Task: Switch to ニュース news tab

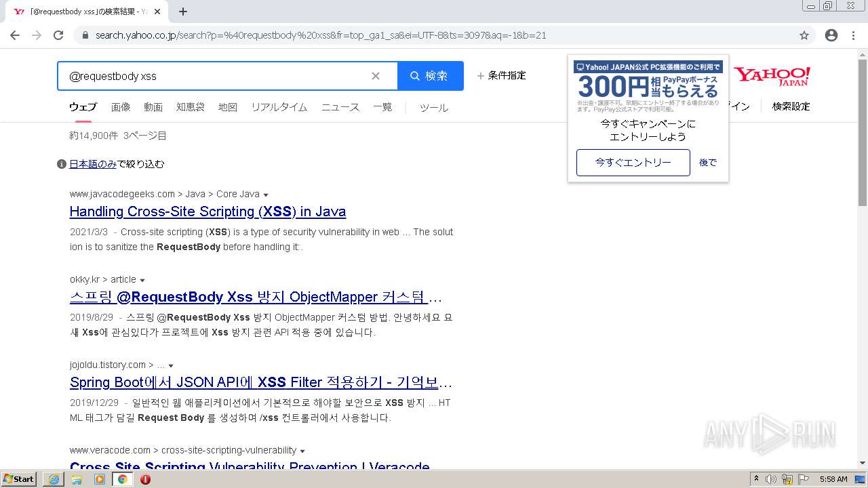Action: 340,107
